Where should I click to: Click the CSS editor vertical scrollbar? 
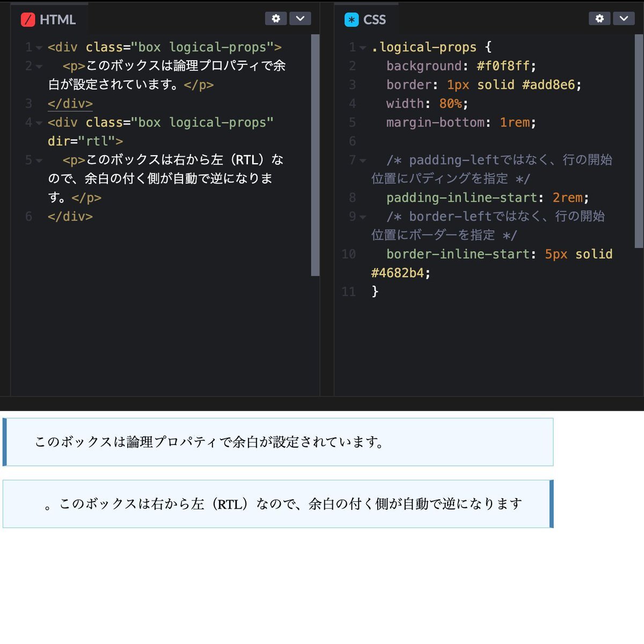coord(639,141)
